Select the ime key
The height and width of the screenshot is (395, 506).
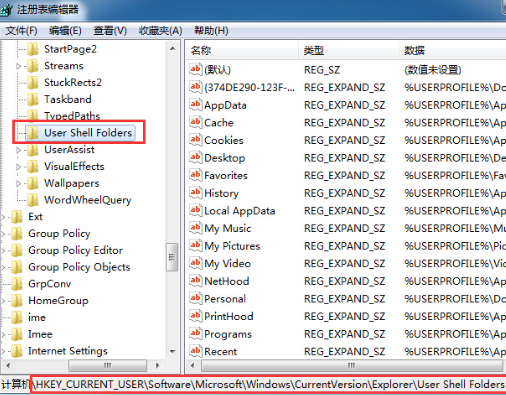[x=37, y=317]
